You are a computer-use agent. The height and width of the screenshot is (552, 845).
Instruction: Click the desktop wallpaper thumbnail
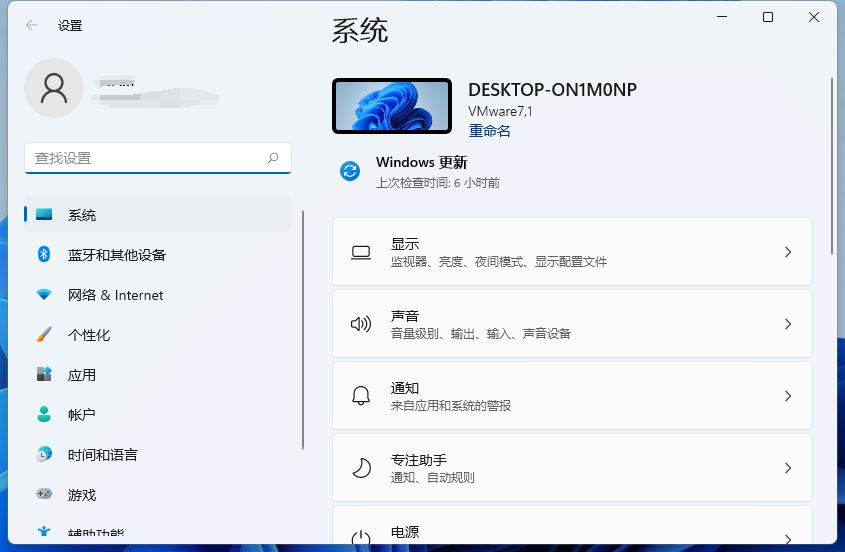point(391,106)
